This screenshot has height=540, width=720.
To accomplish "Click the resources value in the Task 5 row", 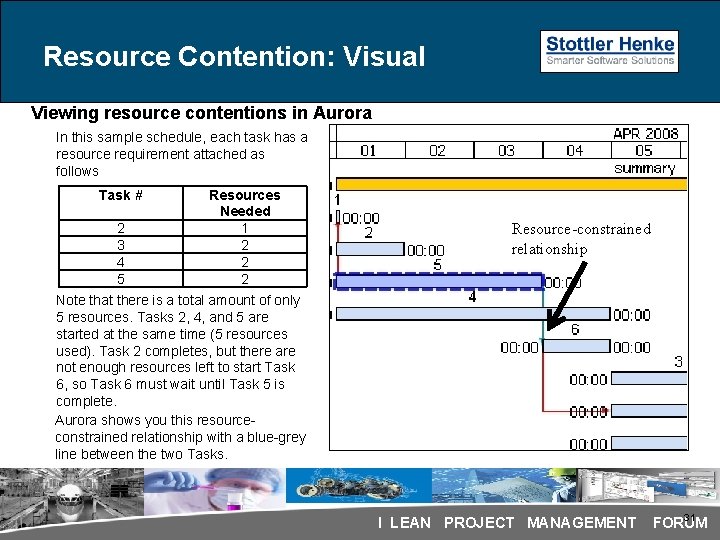I will tap(245, 279).
